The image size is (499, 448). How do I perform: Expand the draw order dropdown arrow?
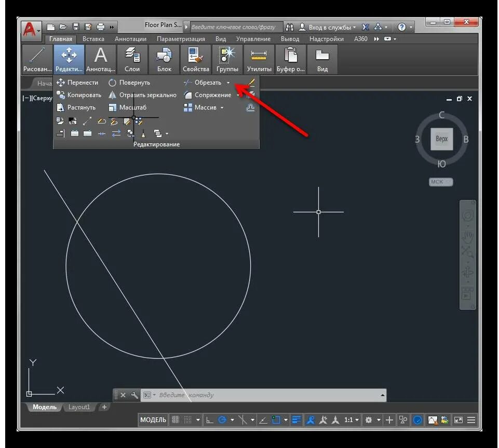(x=167, y=133)
